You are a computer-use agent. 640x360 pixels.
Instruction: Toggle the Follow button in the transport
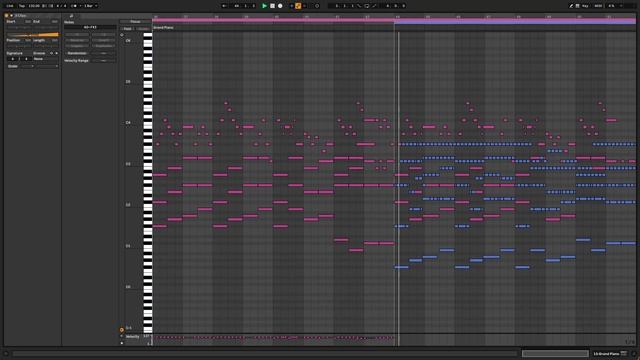pos(224,6)
